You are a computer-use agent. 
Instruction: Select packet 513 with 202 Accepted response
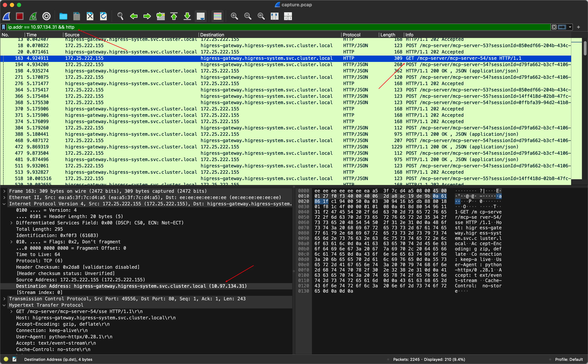tap(286, 172)
